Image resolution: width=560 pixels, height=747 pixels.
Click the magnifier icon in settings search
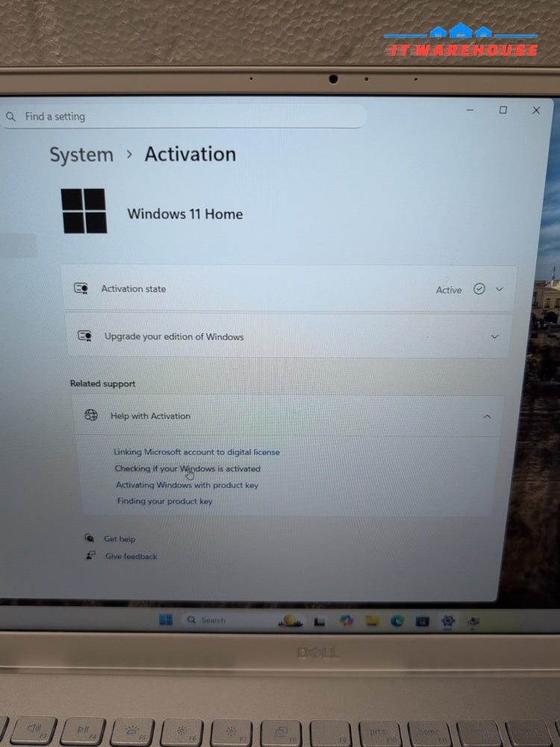(x=10, y=117)
